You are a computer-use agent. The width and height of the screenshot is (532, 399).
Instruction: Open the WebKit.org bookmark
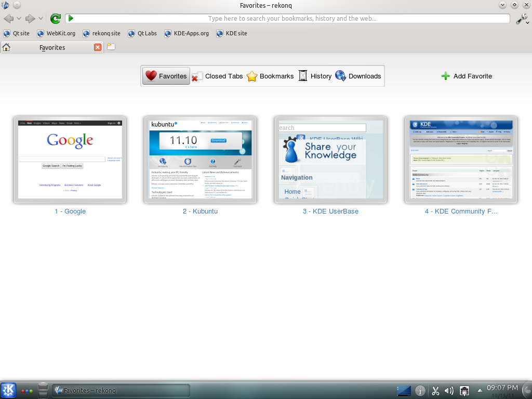click(56, 33)
